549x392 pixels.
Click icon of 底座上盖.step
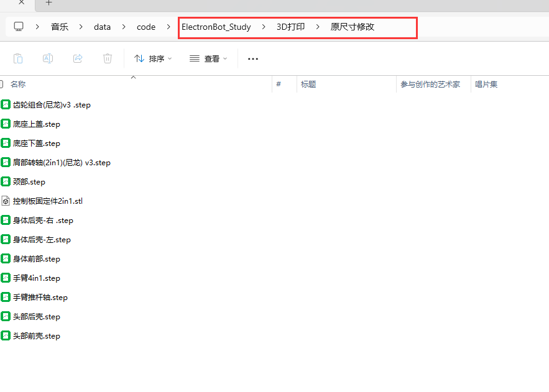[x=5, y=124]
